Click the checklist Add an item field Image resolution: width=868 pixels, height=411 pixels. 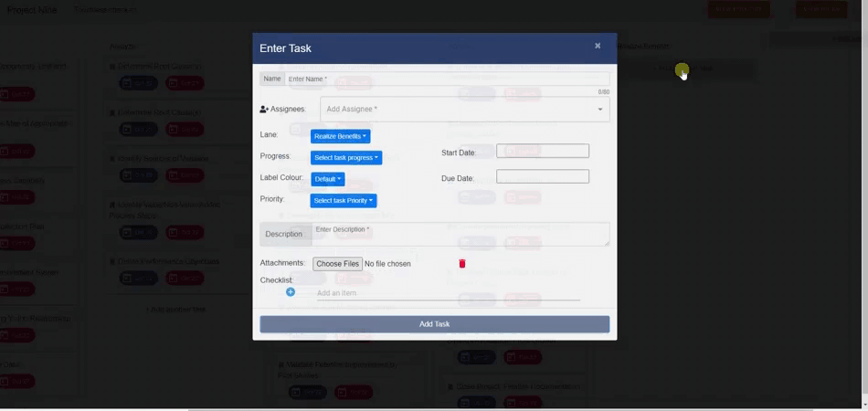pos(448,293)
